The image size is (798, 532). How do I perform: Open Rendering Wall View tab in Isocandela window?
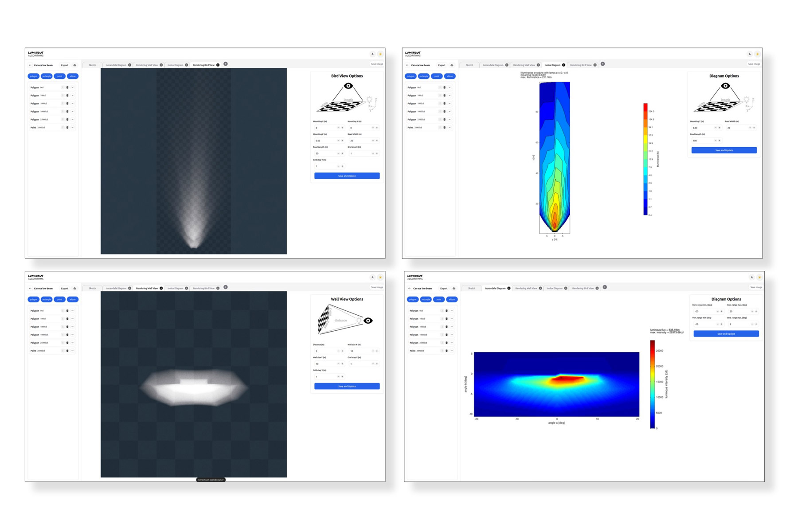526,288
